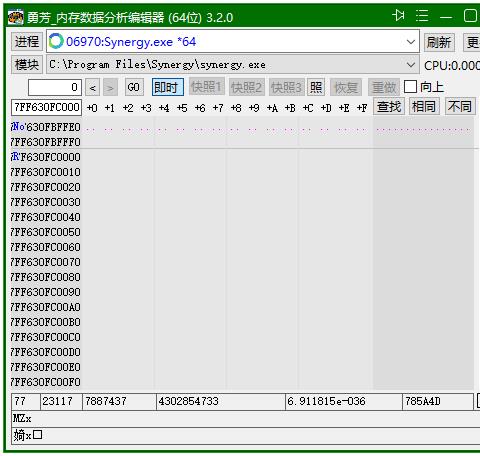The width and height of the screenshot is (480, 456).
Task: Expand the module path dropdown arrow
Action: point(411,65)
